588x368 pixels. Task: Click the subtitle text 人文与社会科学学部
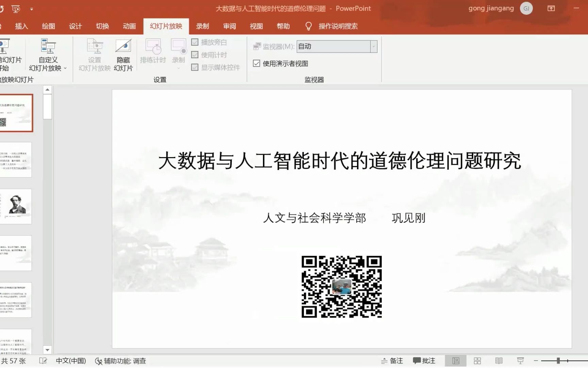click(x=314, y=218)
